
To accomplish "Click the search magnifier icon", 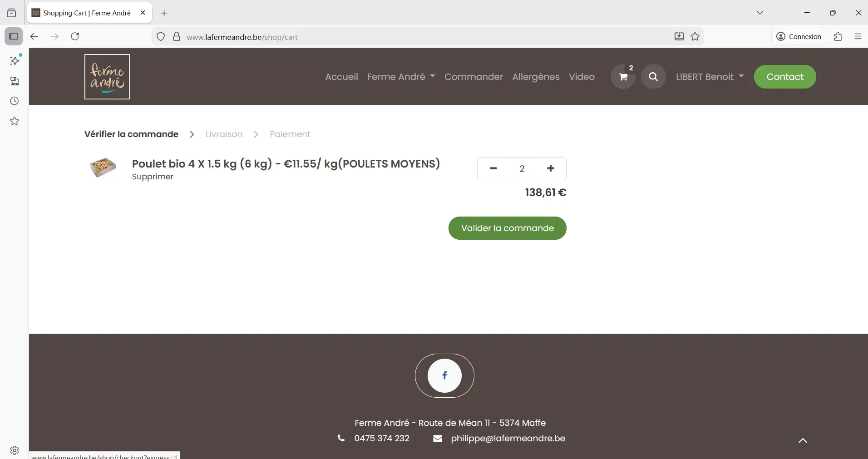I will click(x=653, y=77).
